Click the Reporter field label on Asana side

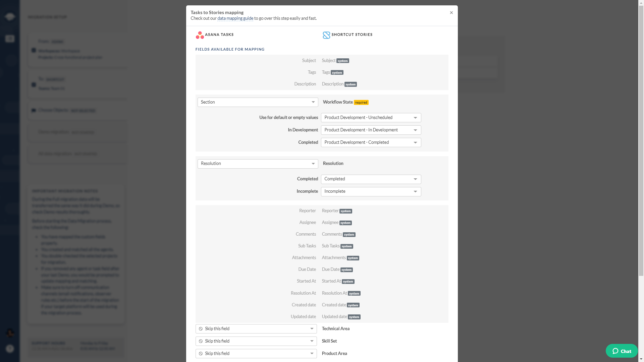[308, 211]
